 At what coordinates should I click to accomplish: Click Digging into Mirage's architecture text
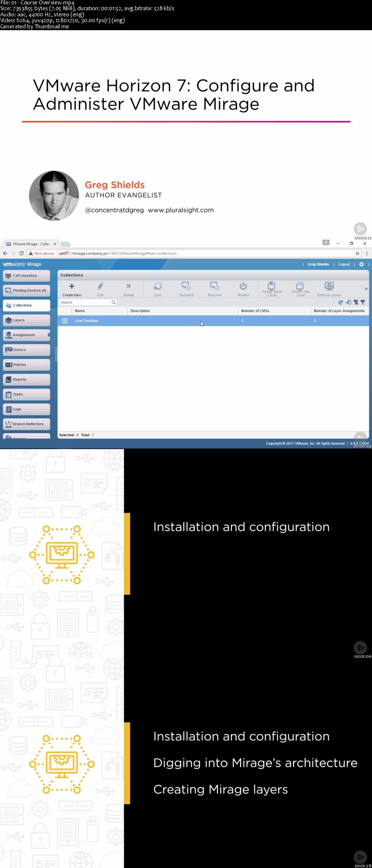255,763
